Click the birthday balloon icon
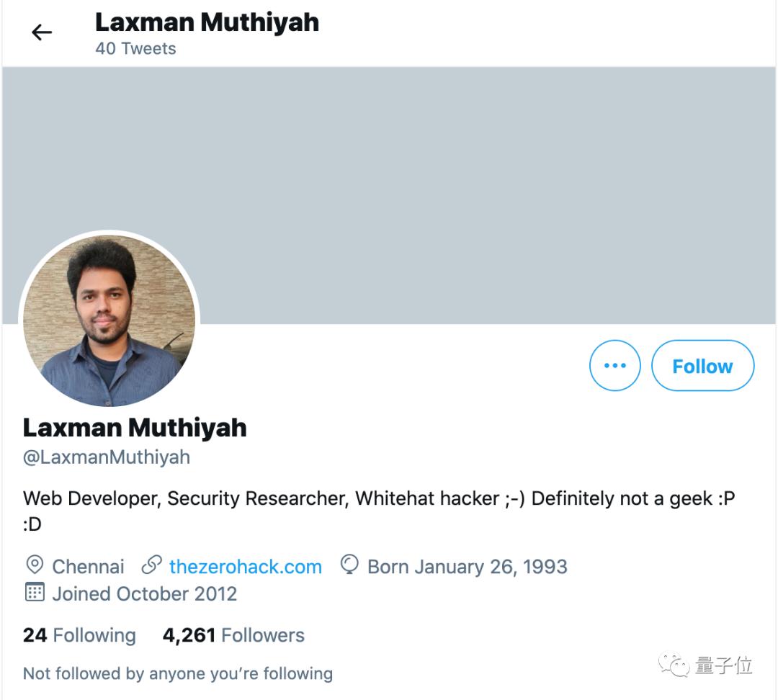The image size is (778, 700). click(x=349, y=565)
